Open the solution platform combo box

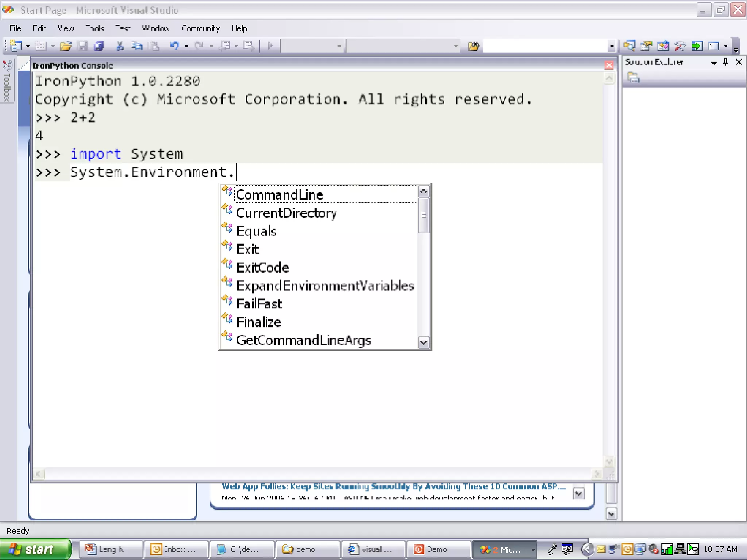tap(403, 46)
